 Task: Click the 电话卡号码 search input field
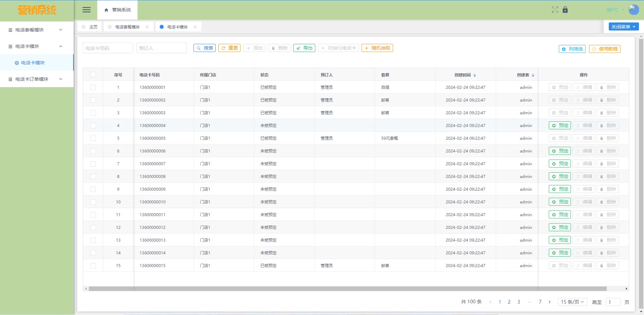108,48
